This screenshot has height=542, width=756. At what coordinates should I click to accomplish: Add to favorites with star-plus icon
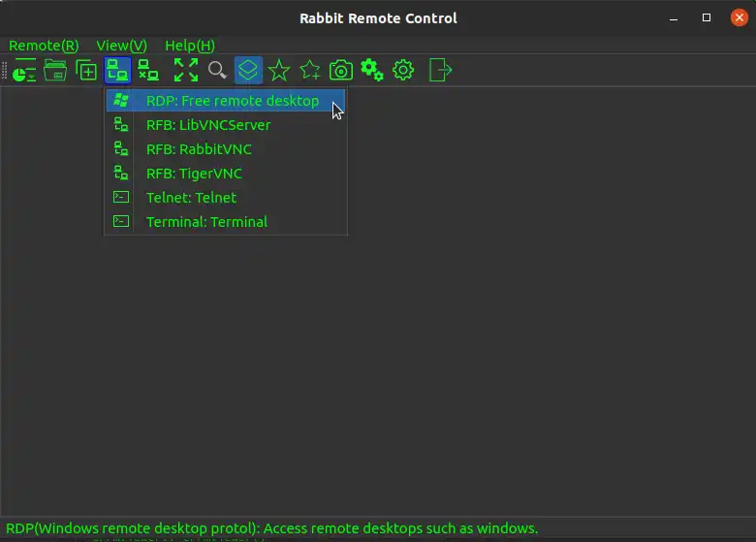click(x=310, y=71)
